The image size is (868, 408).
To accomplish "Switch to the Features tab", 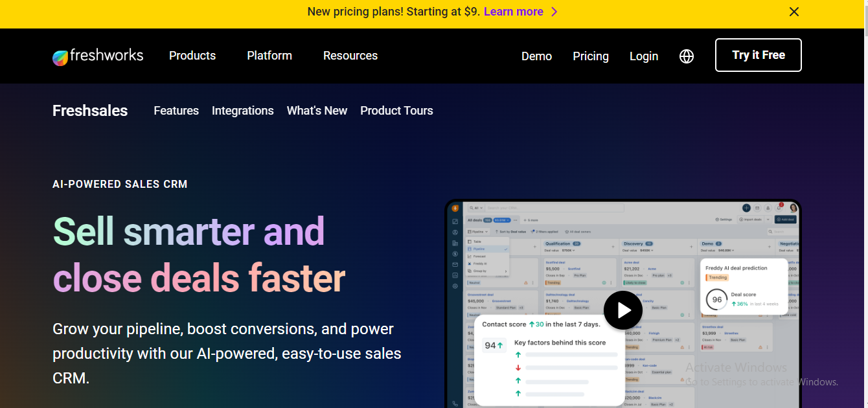I will point(176,111).
